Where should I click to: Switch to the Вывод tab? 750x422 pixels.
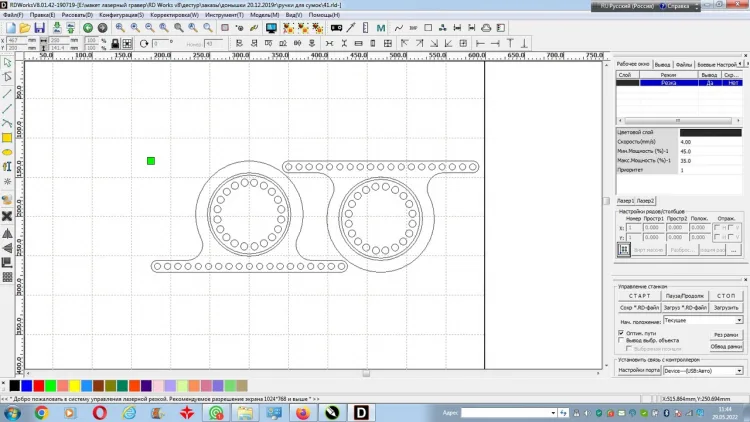pyautogui.click(x=662, y=65)
